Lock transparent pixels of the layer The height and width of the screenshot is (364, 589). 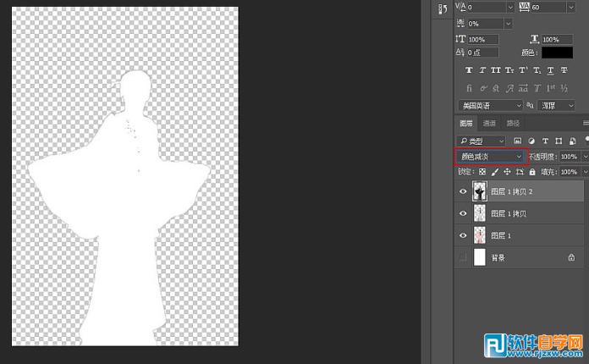482,172
